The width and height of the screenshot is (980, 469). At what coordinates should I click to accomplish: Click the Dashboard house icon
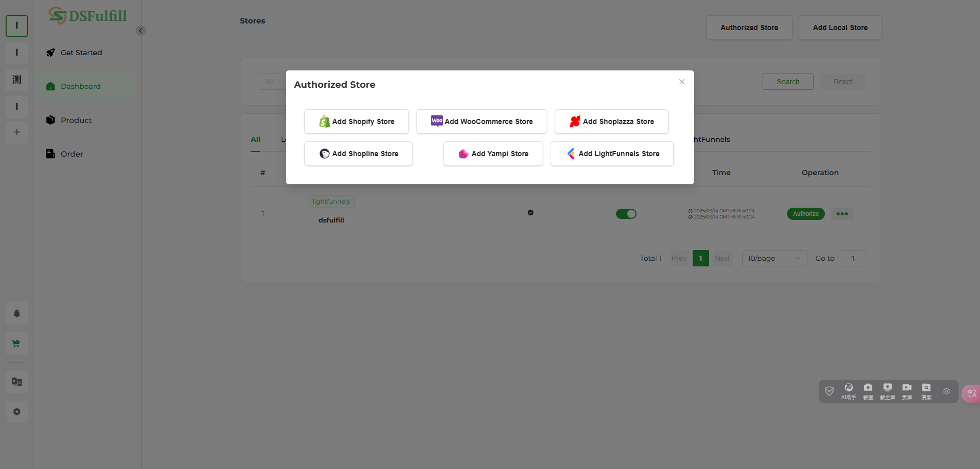(51, 86)
